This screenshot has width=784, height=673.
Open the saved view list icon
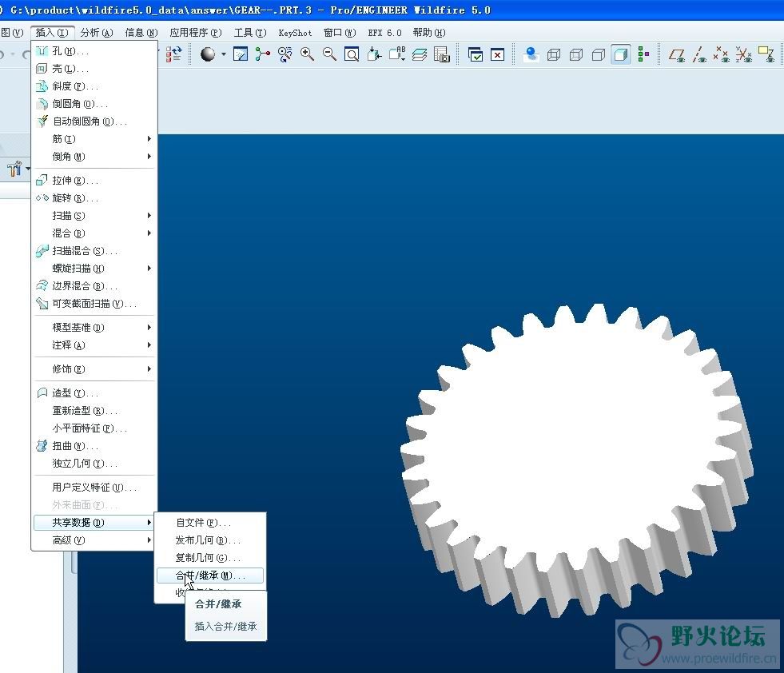[x=397, y=54]
